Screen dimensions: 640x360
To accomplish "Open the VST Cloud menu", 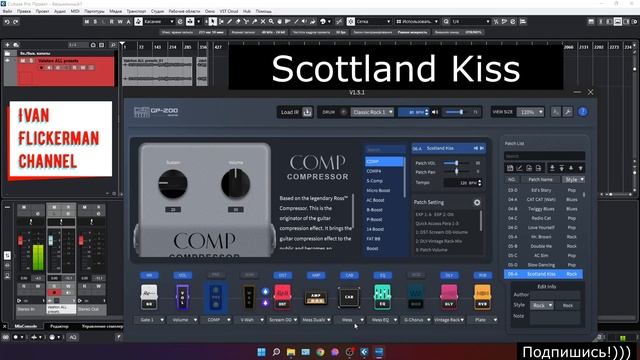I will click(x=229, y=11).
